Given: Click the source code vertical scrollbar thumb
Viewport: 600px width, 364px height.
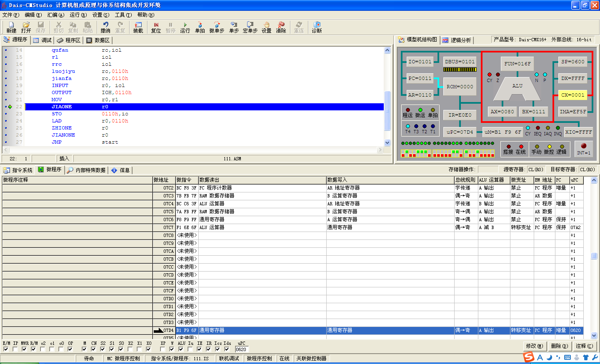Looking at the screenshot, I should (x=387, y=110).
